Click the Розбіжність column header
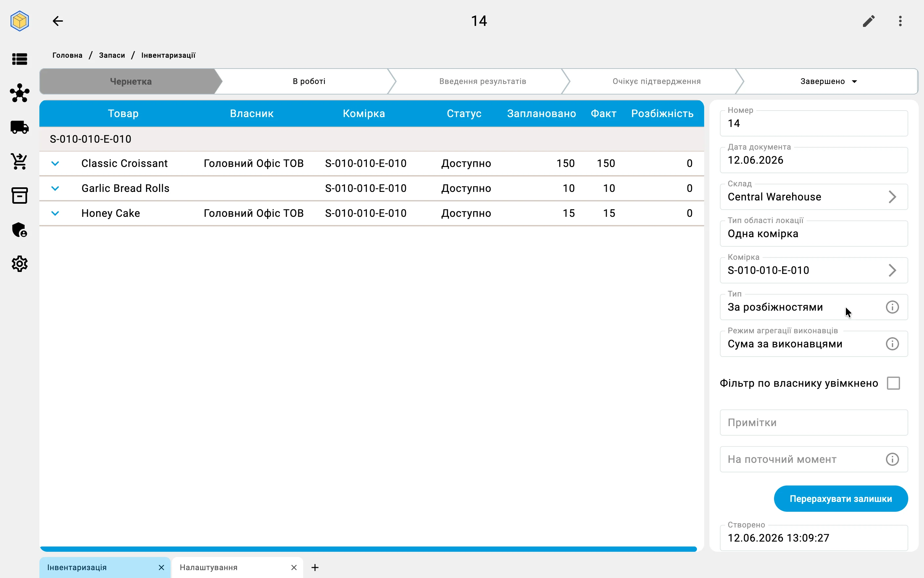 coord(662,114)
